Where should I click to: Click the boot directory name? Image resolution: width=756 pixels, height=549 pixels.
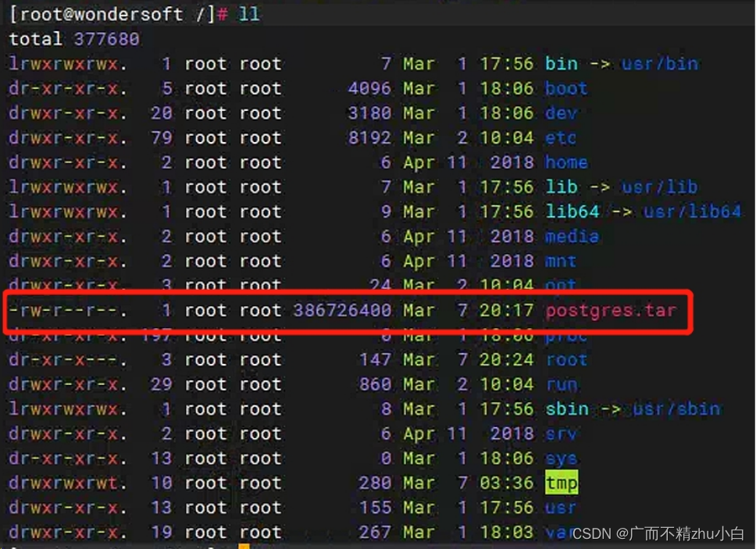pyautogui.click(x=565, y=88)
